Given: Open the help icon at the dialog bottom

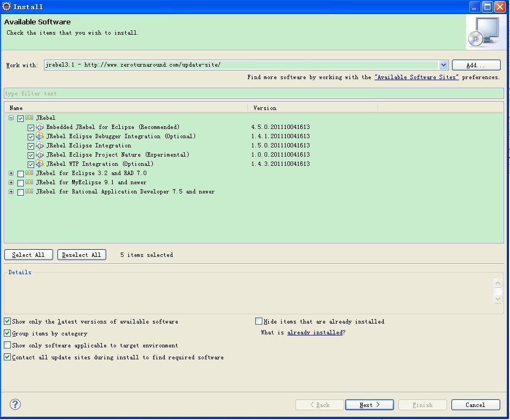Looking at the screenshot, I should point(15,404).
